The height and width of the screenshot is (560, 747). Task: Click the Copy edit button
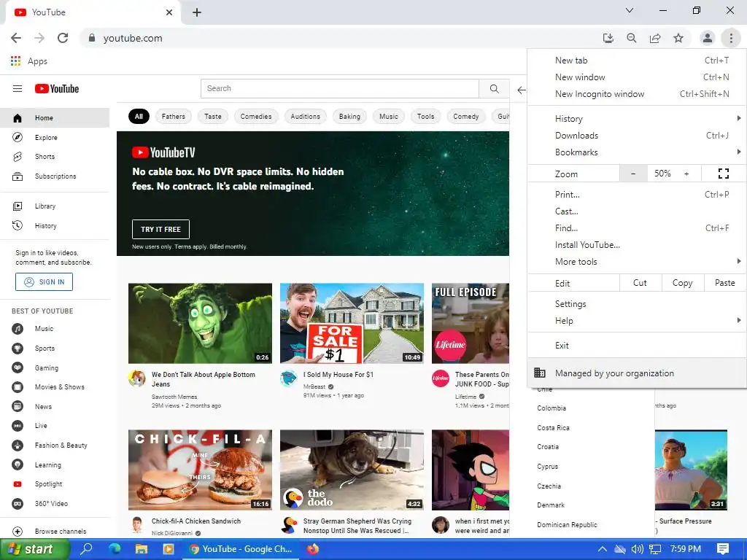(x=682, y=283)
